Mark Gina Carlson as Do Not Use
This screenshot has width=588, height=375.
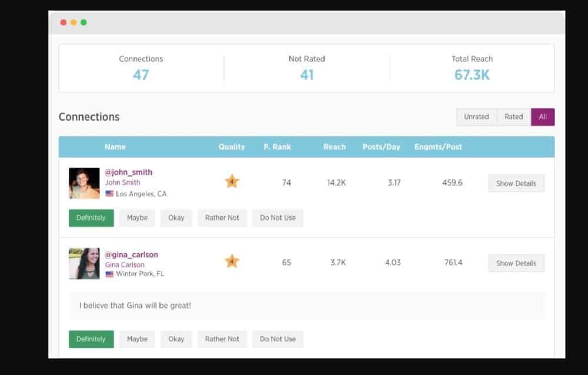278,339
